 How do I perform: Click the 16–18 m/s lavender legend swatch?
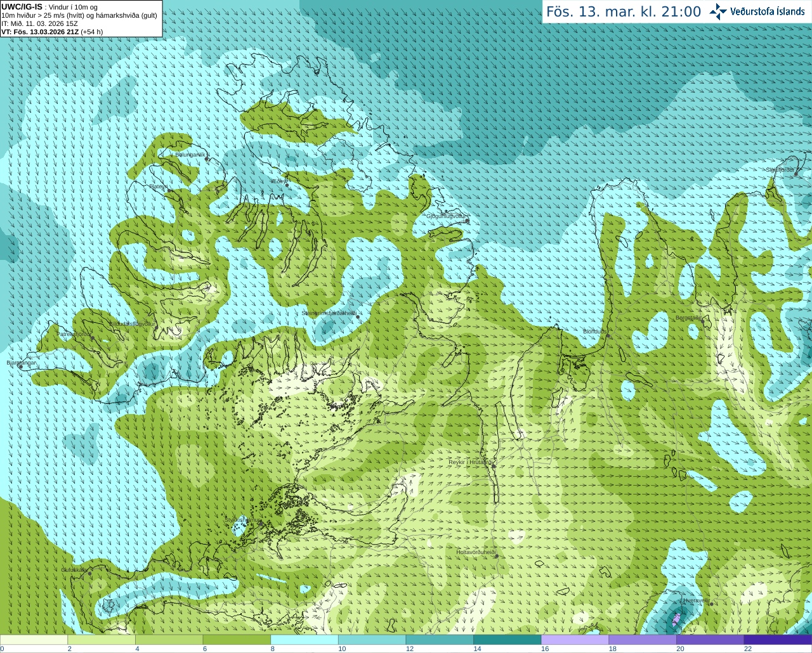tap(575, 640)
